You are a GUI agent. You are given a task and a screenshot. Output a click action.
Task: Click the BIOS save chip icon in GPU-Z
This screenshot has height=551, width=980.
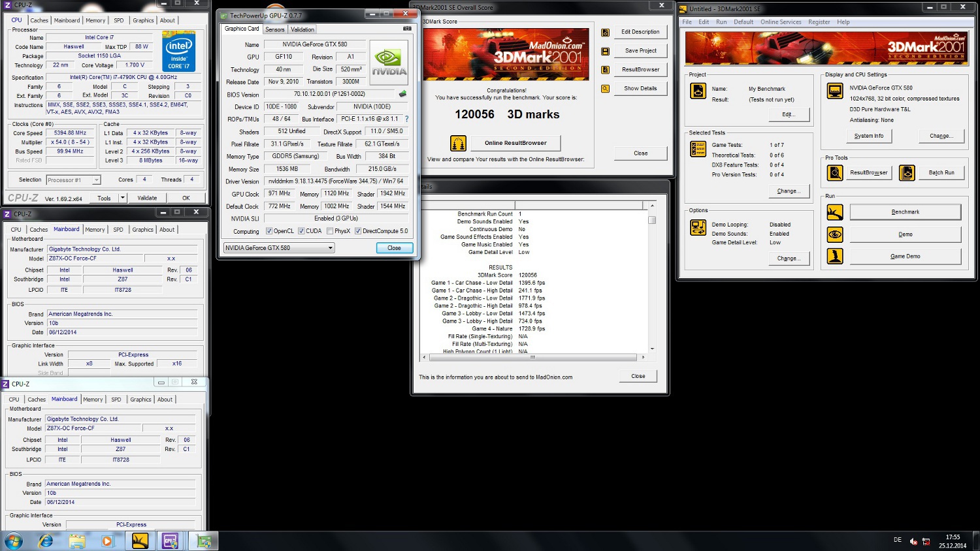click(402, 94)
